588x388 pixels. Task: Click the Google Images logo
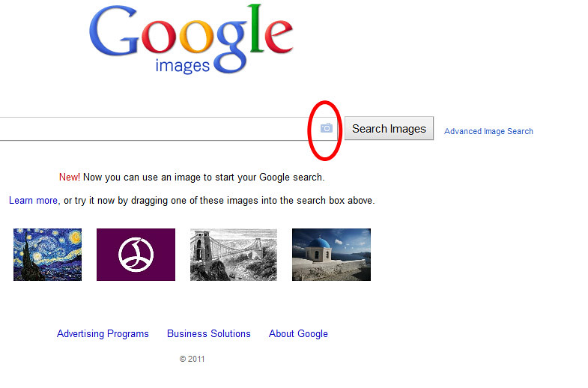click(191, 38)
